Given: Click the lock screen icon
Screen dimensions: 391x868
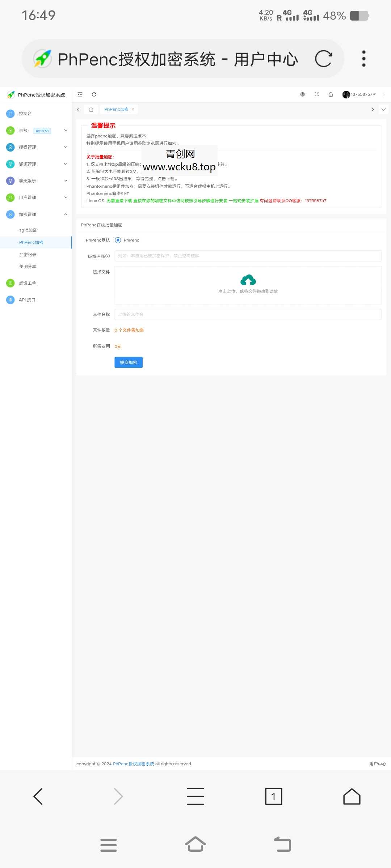Looking at the screenshot, I should click(x=331, y=94).
